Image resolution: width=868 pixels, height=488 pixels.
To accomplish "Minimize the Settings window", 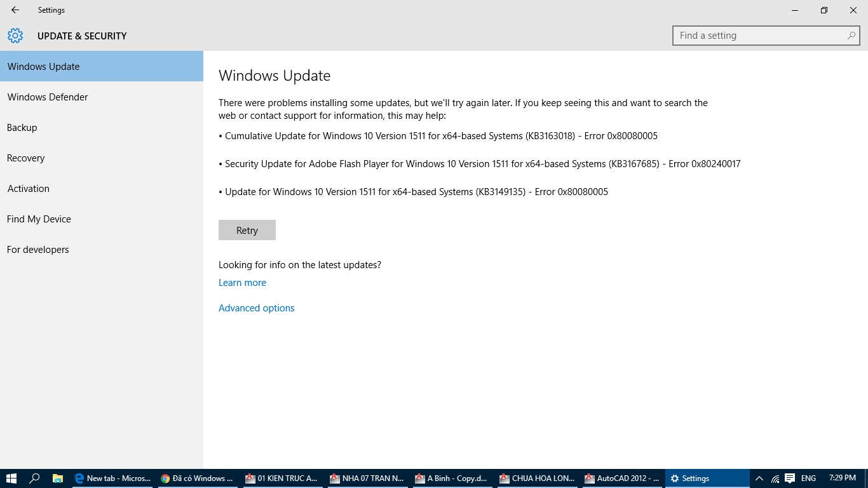I will pos(795,10).
